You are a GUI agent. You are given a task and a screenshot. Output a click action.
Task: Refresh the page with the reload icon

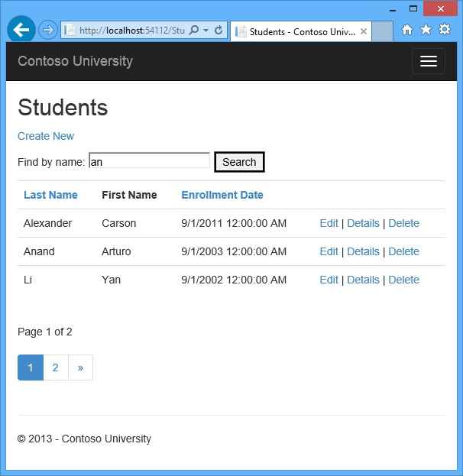pos(219,31)
